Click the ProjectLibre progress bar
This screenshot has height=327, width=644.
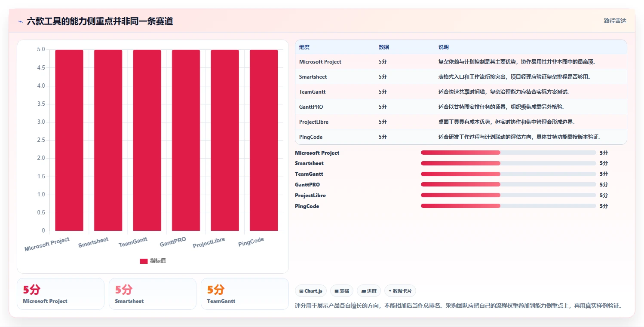509,195
